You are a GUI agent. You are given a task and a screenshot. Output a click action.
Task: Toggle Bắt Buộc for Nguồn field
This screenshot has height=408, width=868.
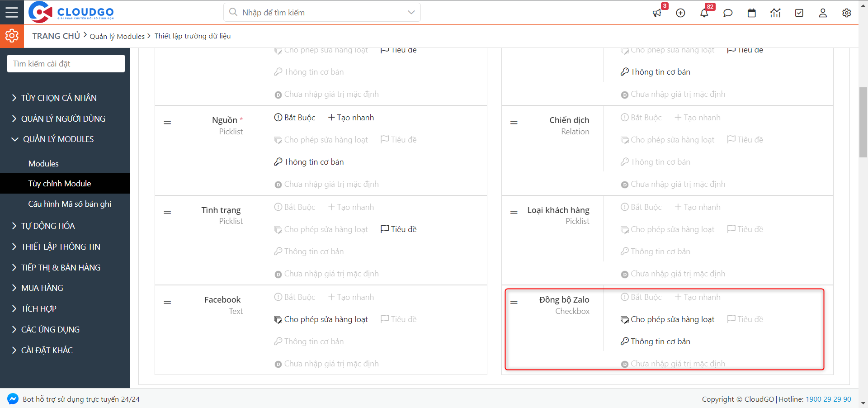pos(295,118)
